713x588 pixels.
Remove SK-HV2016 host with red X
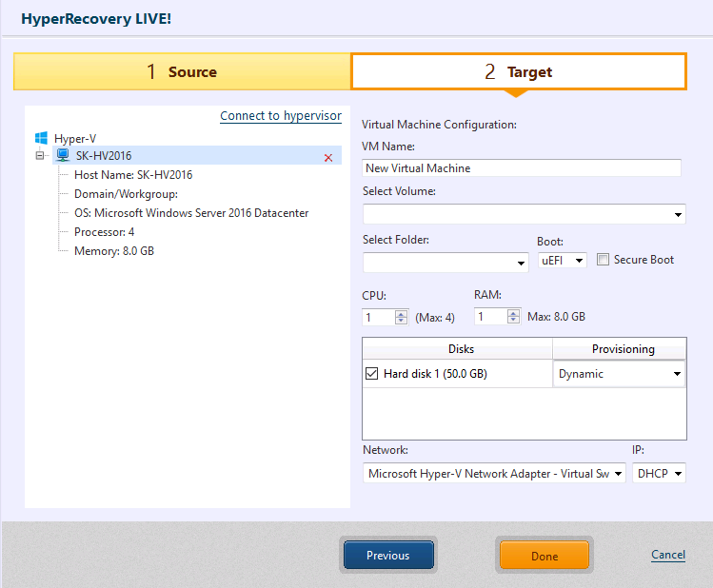click(x=328, y=158)
